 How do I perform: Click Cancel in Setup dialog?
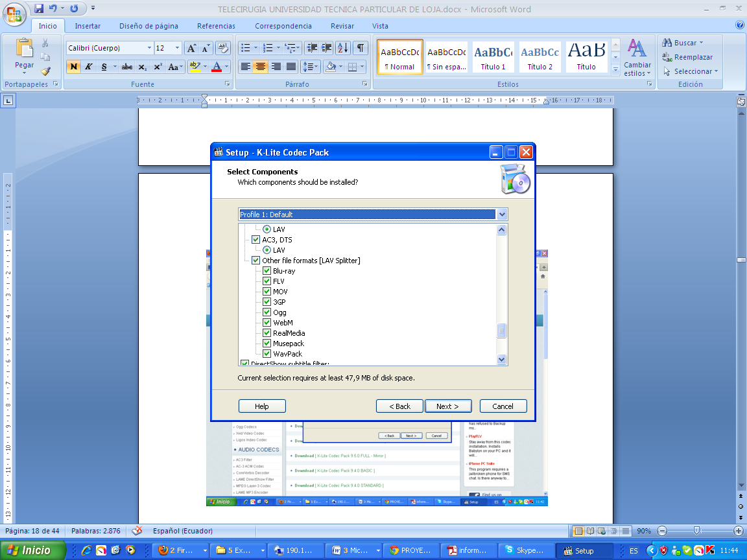503,406
